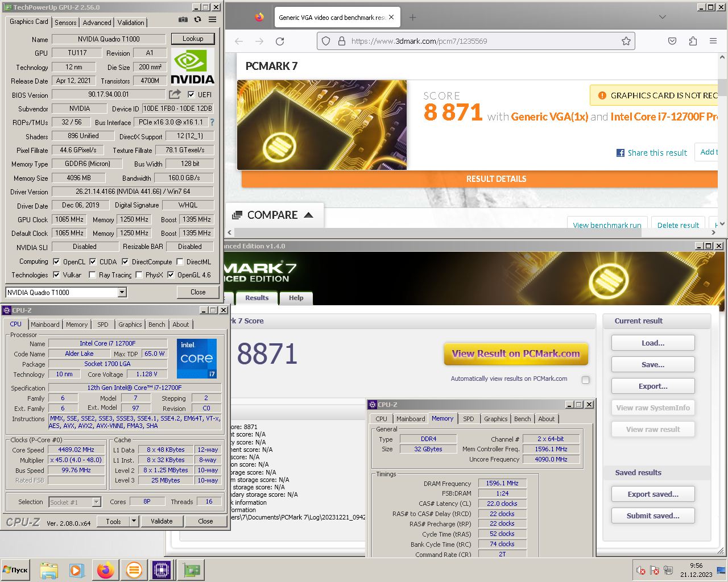The width and height of the screenshot is (728, 582).
Task: Click the Load... button in PCMark 7
Action: point(653,343)
